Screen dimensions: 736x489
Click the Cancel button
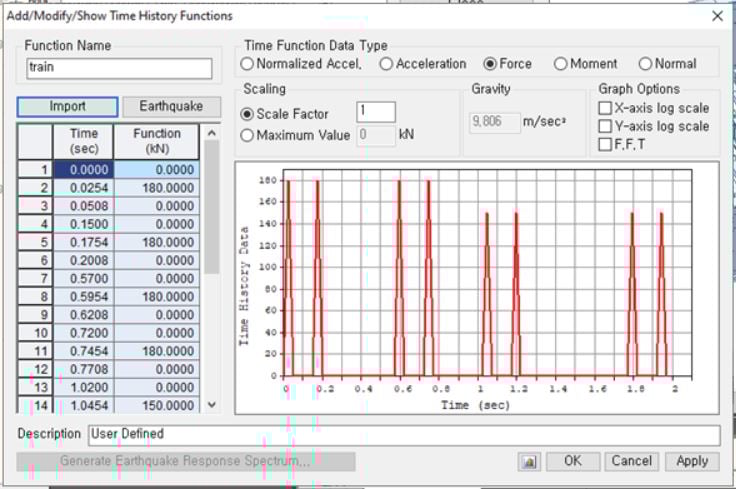click(x=631, y=461)
